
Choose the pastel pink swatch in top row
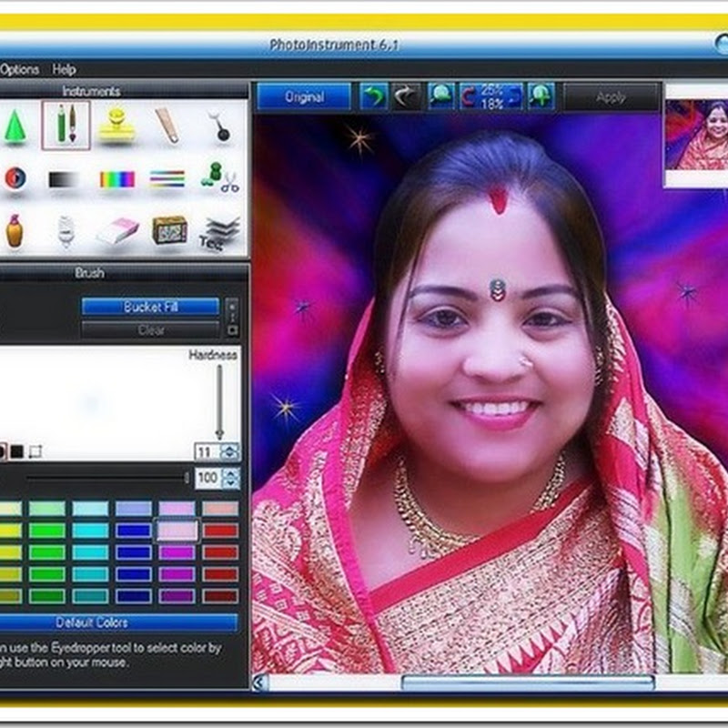pos(177,509)
